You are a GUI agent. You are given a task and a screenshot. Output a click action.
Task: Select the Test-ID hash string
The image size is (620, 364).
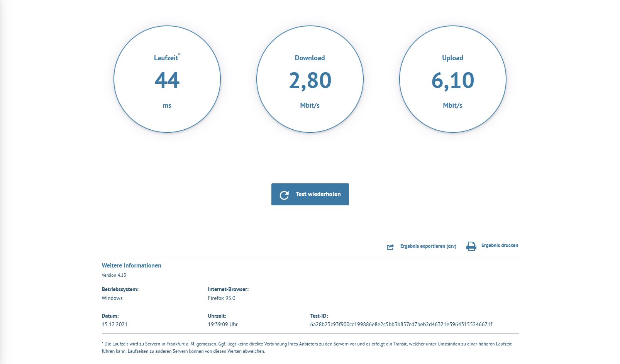pos(401,324)
